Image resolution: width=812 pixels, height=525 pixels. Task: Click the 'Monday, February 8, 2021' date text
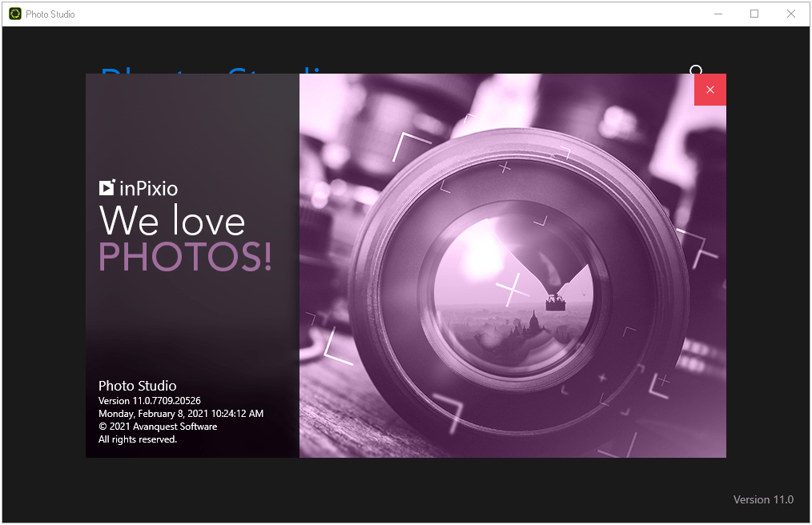[153, 414]
